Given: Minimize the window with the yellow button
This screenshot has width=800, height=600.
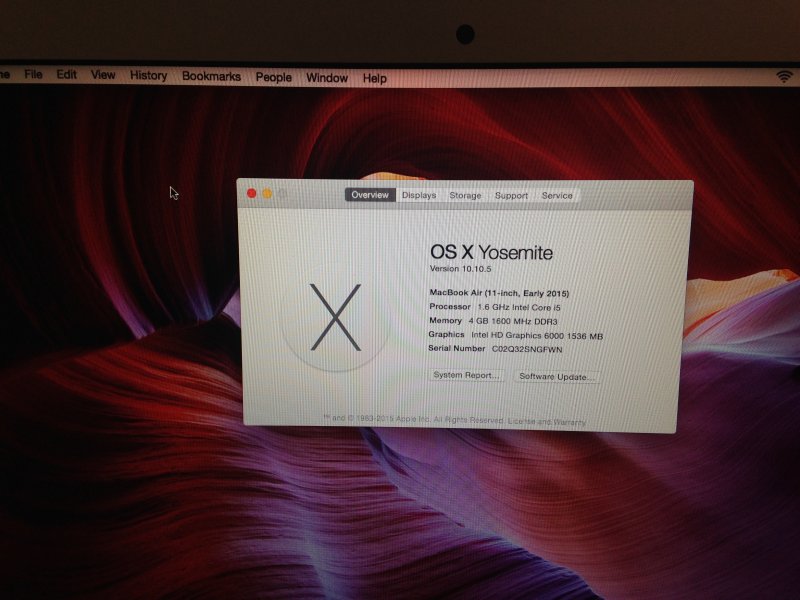Looking at the screenshot, I should [267, 194].
